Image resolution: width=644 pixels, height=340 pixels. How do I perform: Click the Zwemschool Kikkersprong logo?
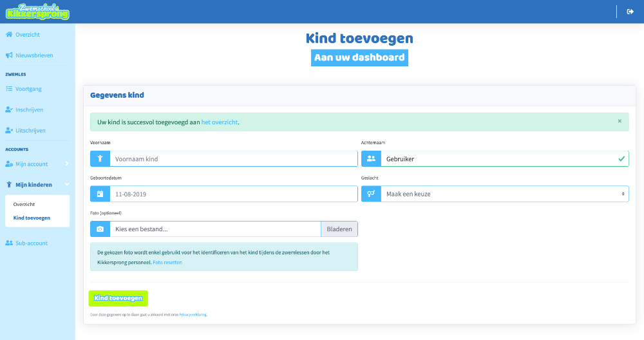pyautogui.click(x=37, y=12)
